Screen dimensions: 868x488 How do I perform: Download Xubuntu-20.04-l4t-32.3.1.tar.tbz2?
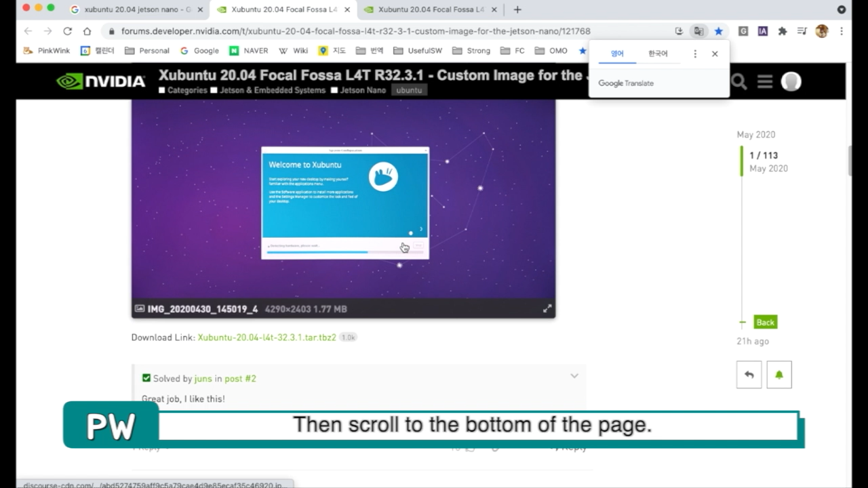tap(267, 338)
